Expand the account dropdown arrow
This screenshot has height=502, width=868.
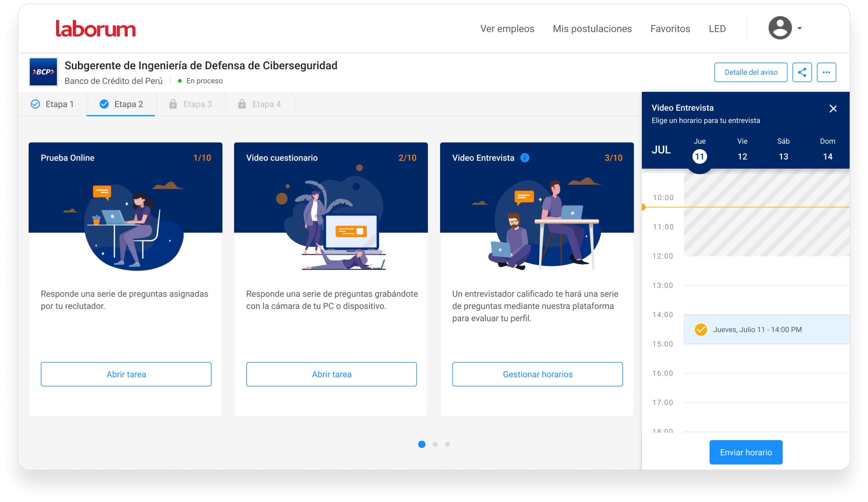tap(800, 28)
